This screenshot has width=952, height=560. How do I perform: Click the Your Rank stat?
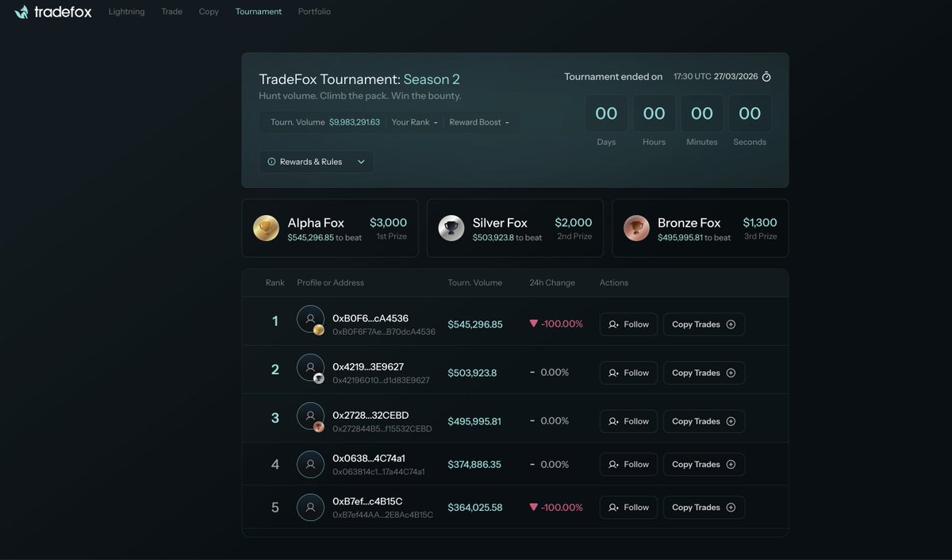coord(415,122)
